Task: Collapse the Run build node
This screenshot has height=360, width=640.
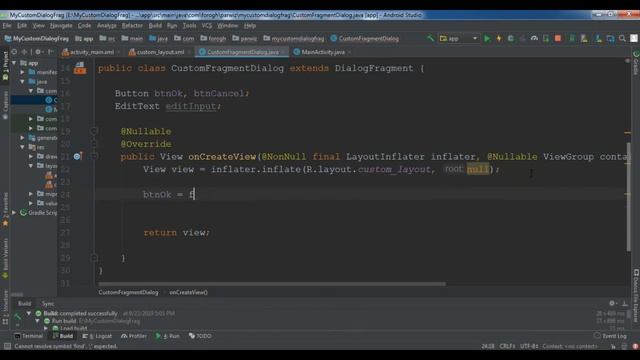Action: pyautogui.click(x=38, y=321)
